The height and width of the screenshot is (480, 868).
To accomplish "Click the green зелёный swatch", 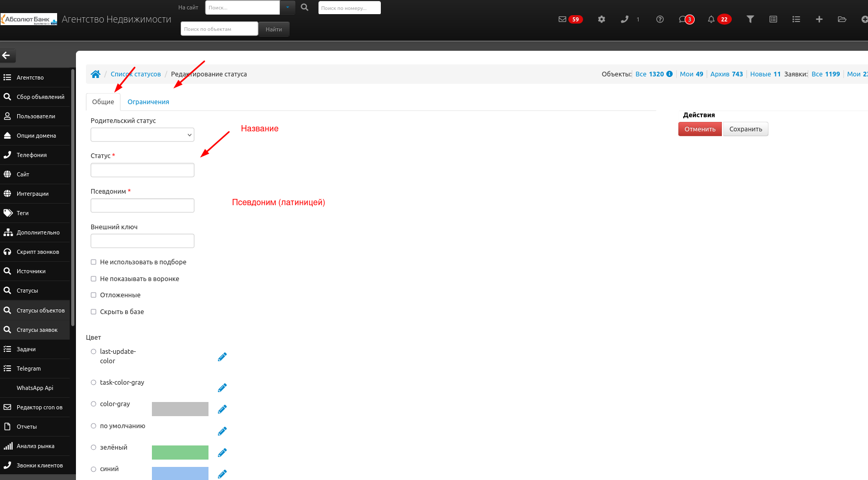I will click(180, 453).
